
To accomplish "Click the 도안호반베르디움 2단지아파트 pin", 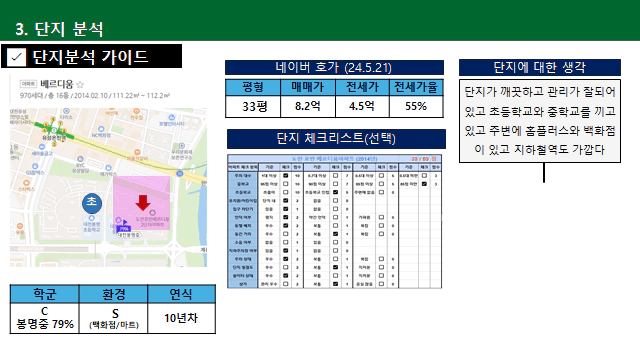I will tap(152, 212).
